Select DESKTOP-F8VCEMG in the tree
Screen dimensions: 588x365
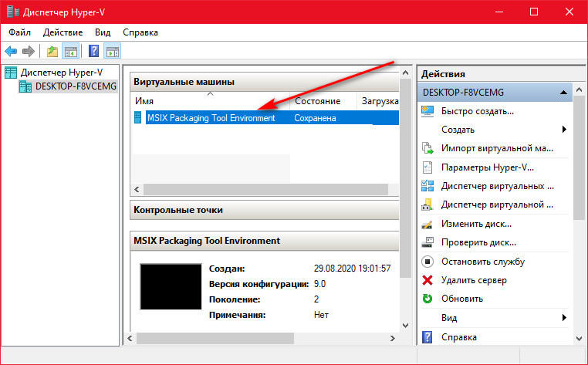(x=76, y=86)
